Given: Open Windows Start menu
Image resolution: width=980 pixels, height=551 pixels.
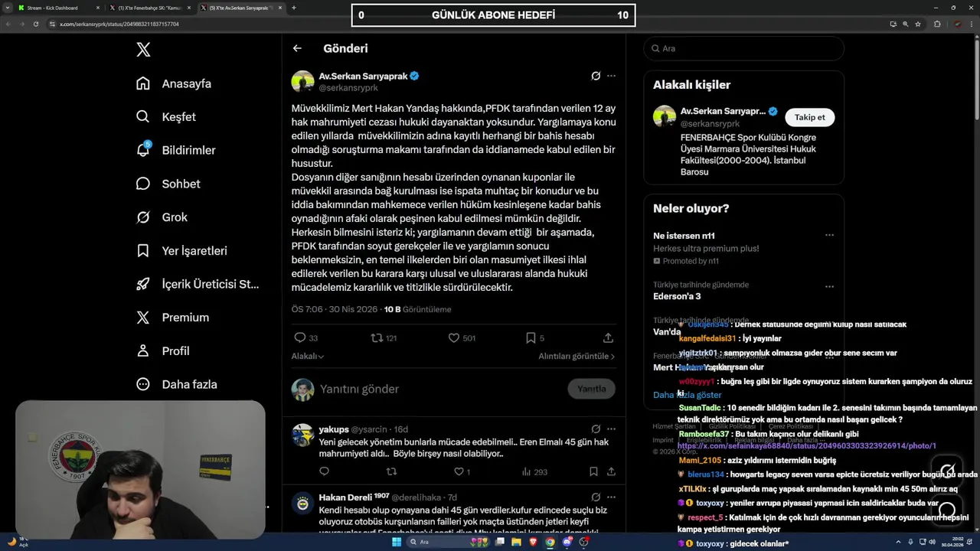Looking at the screenshot, I should coord(396,542).
